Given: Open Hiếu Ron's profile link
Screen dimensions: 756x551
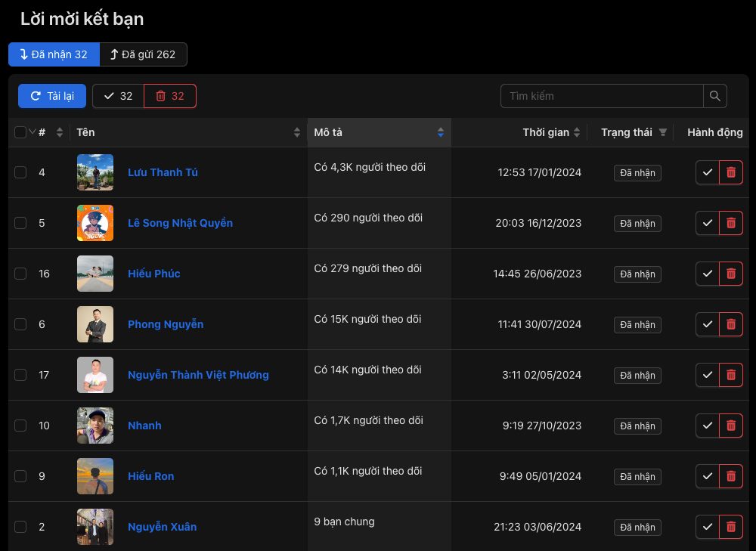Looking at the screenshot, I should point(151,476).
